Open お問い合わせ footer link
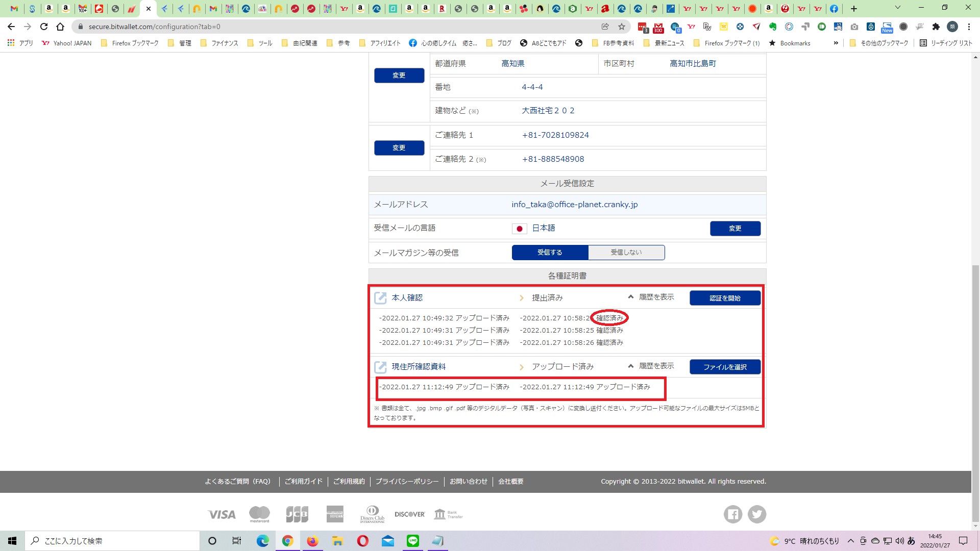Image resolution: width=980 pixels, height=551 pixels. tap(469, 481)
